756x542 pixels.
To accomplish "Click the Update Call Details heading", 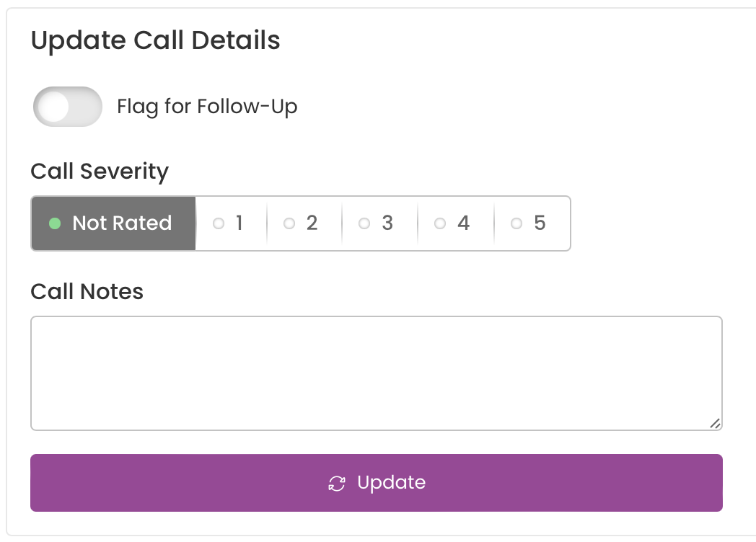I will click(155, 40).
